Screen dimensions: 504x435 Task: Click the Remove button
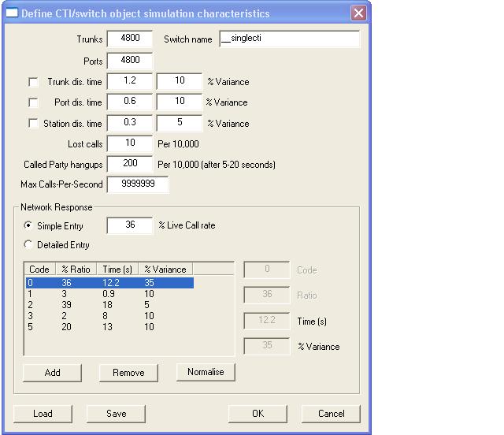pyautogui.click(x=128, y=373)
